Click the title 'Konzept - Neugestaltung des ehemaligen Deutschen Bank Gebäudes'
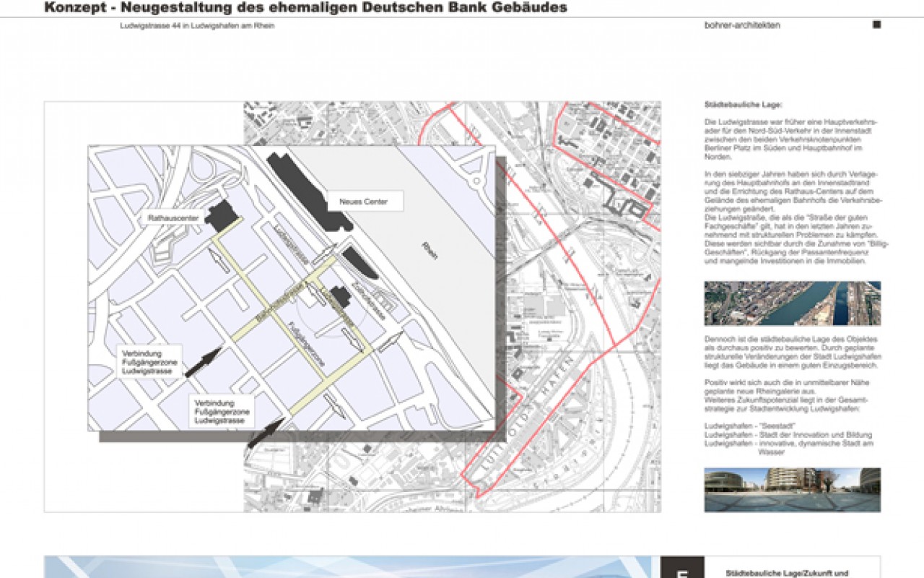The image size is (924, 578). pos(305,8)
